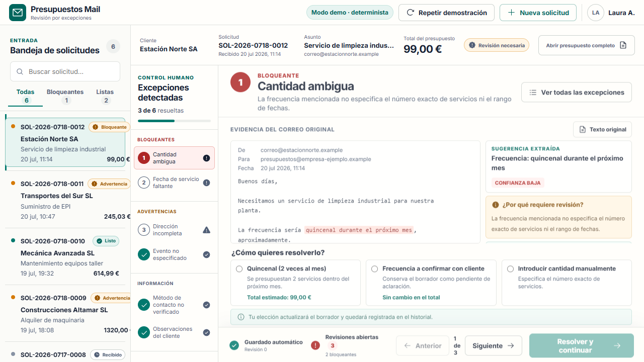Viewport: 644px width, 362px height.
Task: Click 'Total estimado: 99,00 €' text
Action: click(279, 297)
